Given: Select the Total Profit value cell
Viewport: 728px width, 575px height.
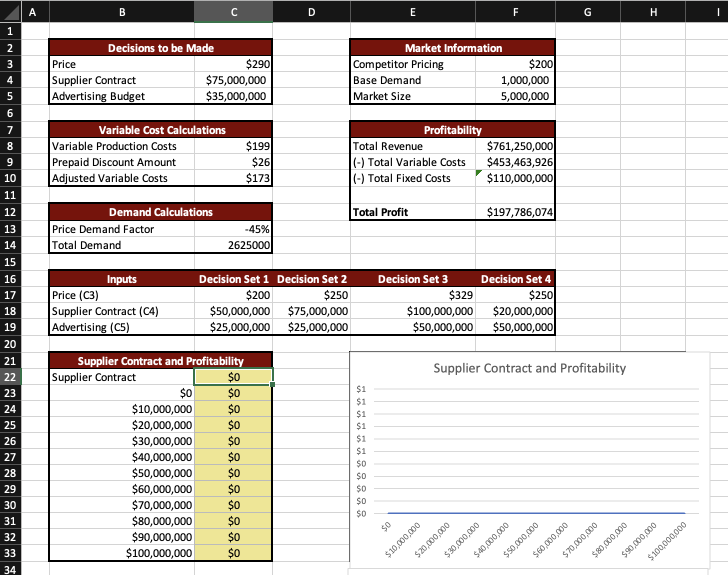Looking at the screenshot, I should (515, 212).
